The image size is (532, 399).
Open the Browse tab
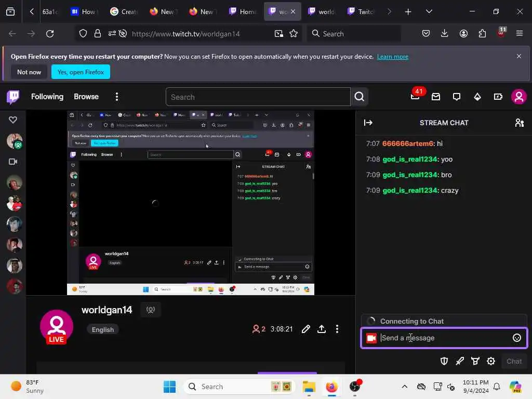point(86,97)
